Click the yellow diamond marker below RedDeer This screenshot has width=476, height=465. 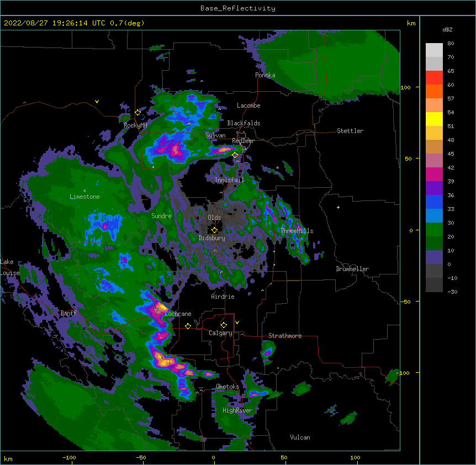click(x=235, y=155)
